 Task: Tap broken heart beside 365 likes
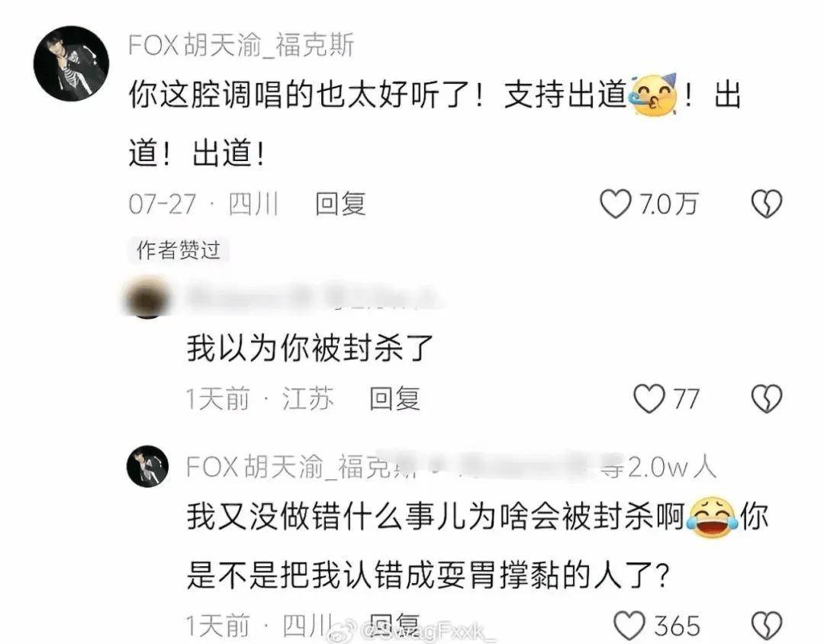pos(767,626)
